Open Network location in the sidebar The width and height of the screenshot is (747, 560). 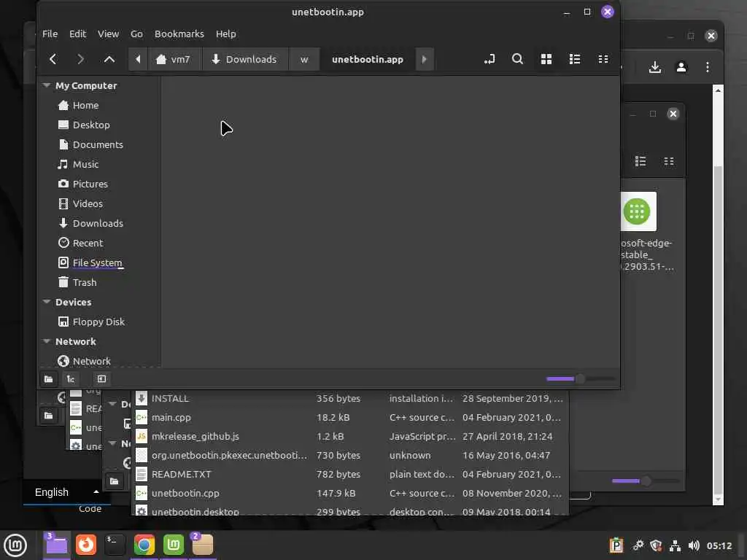(91, 361)
